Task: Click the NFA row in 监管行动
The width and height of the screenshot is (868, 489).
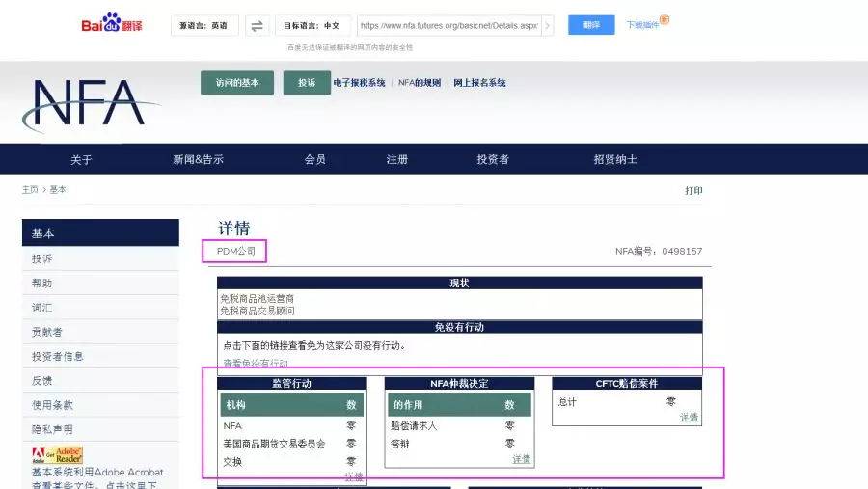Action: [x=290, y=425]
